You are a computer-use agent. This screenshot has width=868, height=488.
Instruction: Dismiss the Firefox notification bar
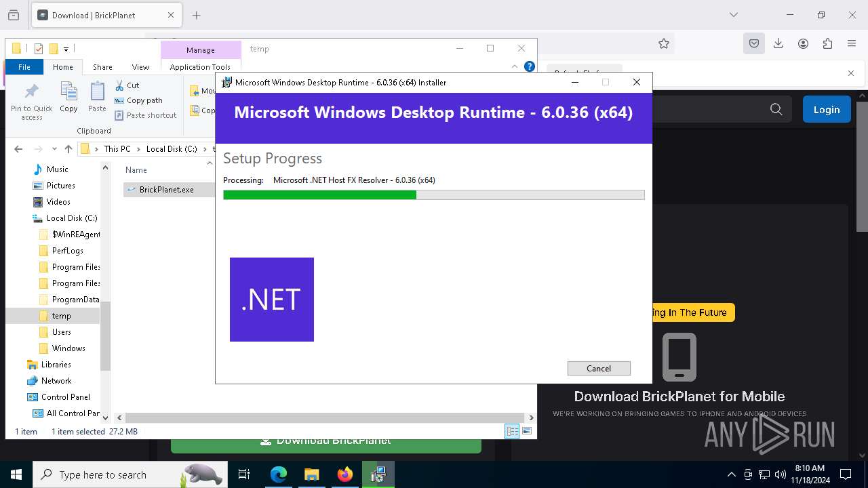851,73
